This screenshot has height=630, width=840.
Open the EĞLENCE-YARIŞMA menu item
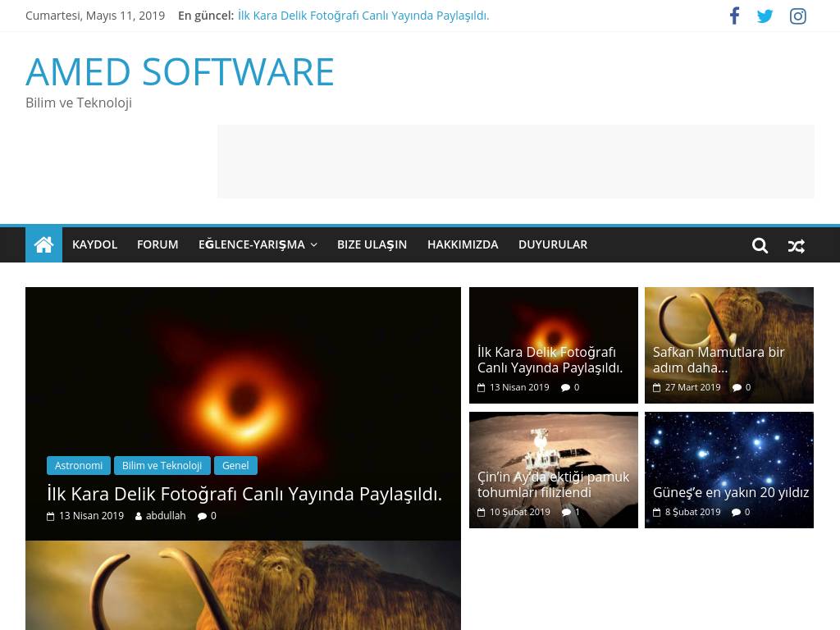tap(252, 244)
